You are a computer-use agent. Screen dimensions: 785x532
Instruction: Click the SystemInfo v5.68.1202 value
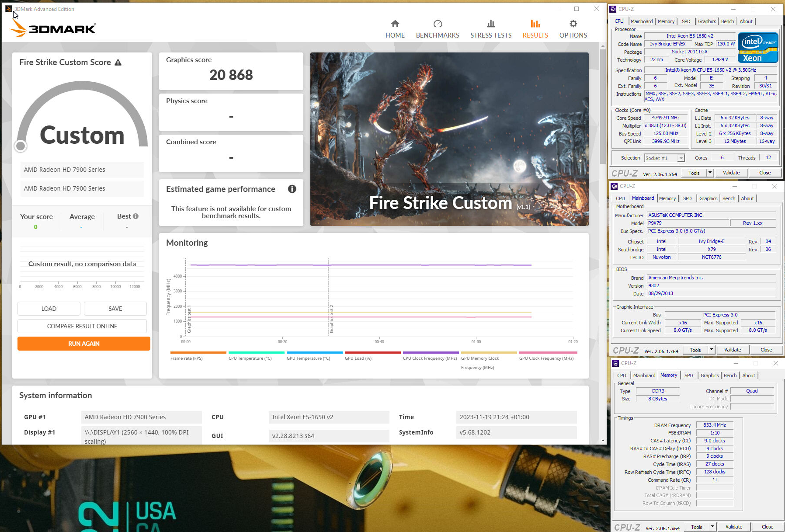click(x=516, y=432)
